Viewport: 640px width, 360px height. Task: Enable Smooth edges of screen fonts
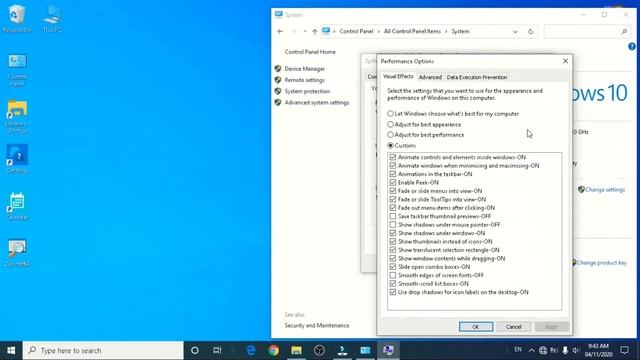coord(393,275)
